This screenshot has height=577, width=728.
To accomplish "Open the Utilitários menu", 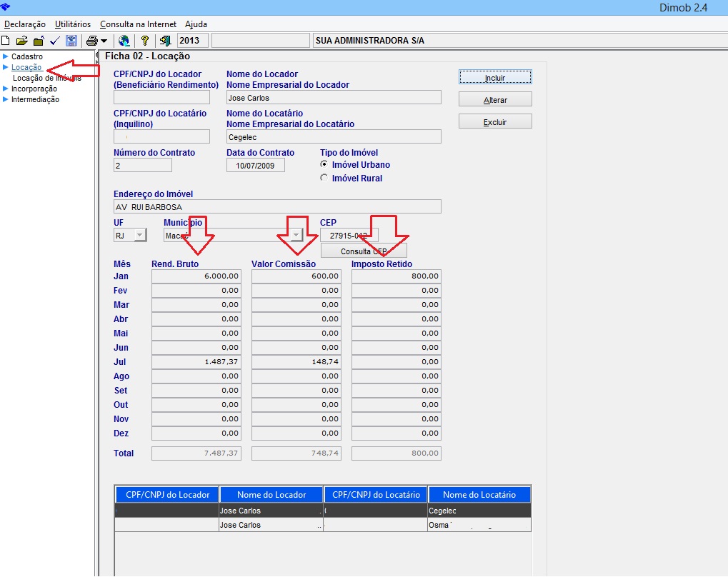I will [73, 24].
